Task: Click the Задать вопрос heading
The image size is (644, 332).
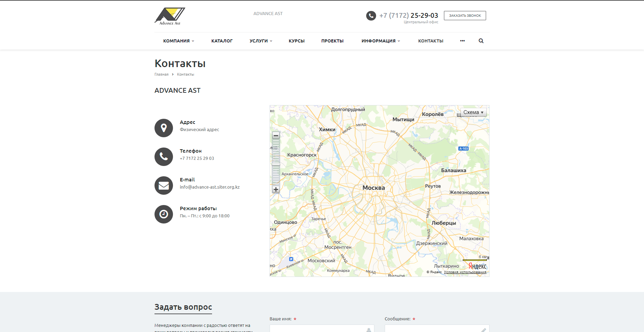Action: tap(183, 307)
